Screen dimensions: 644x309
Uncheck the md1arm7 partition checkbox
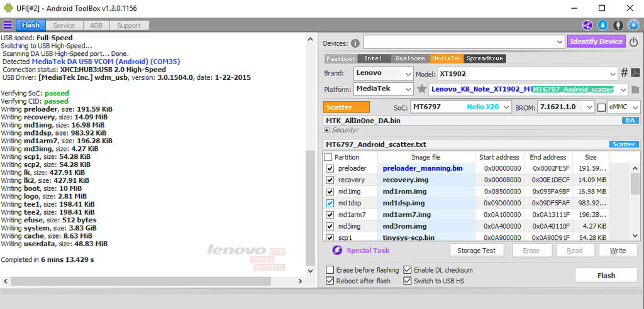pyautogui.click(x=330, y=215)
